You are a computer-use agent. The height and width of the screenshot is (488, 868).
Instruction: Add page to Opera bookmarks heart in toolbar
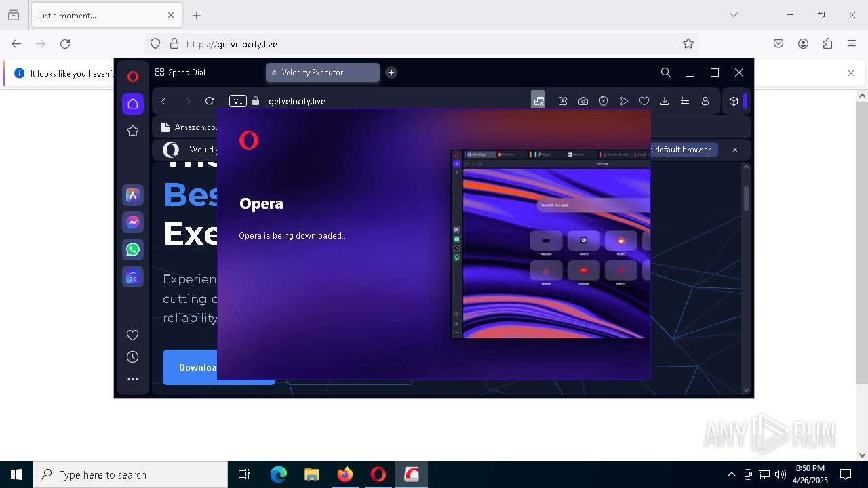tap(644, 101)
